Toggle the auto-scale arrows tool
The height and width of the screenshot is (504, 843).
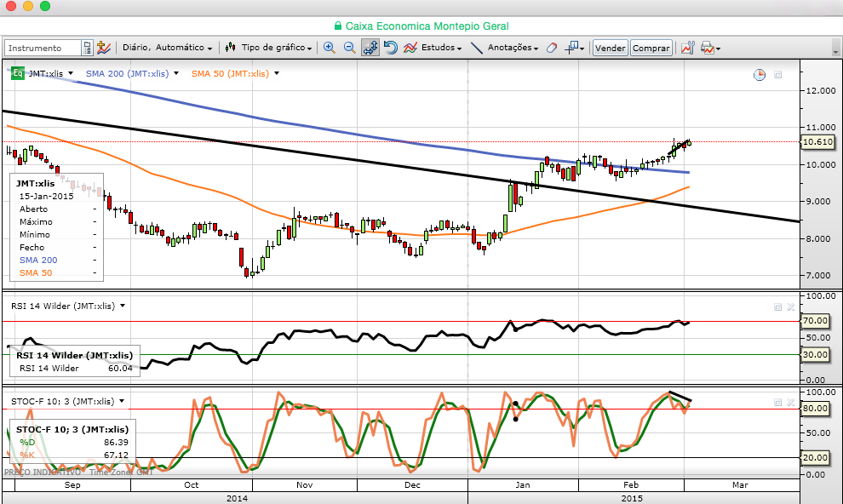click(370, 48)
